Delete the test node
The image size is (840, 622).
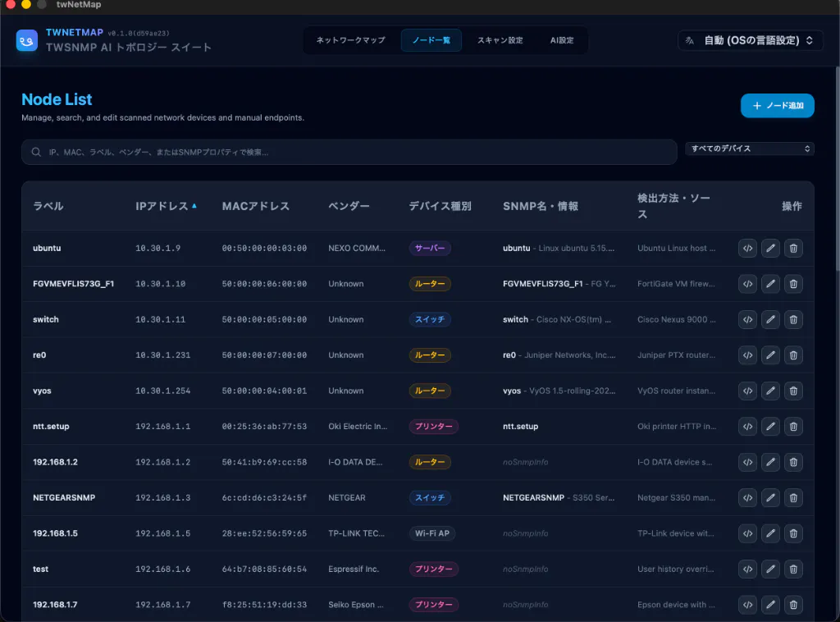point(793,569)
